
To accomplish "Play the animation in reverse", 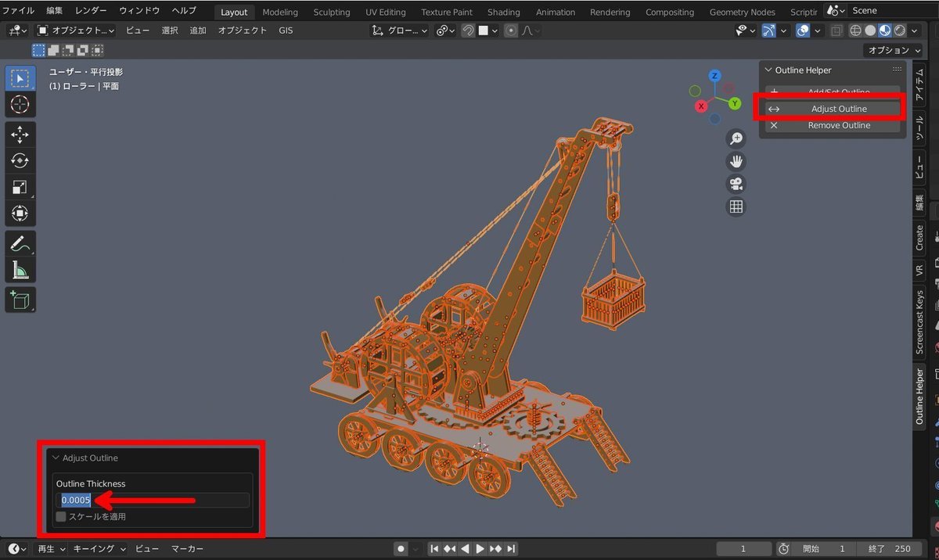I will pyautogui.click(x=465, y=549).
